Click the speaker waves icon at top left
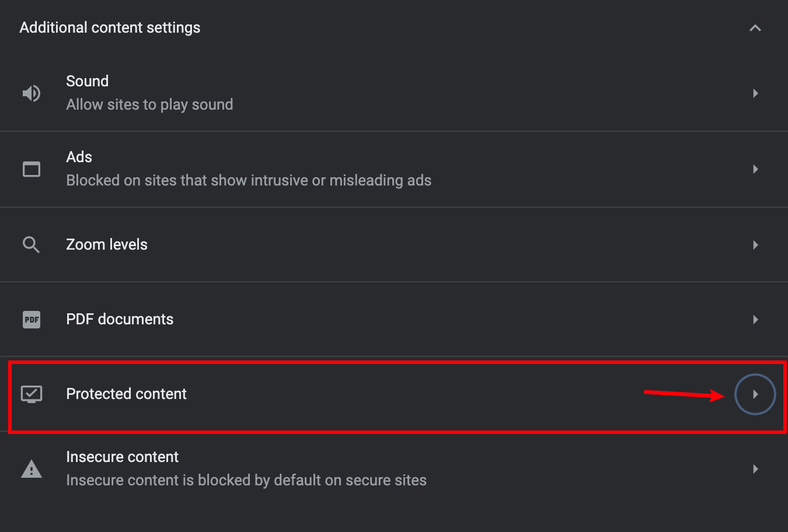 (x=31, y=93)
